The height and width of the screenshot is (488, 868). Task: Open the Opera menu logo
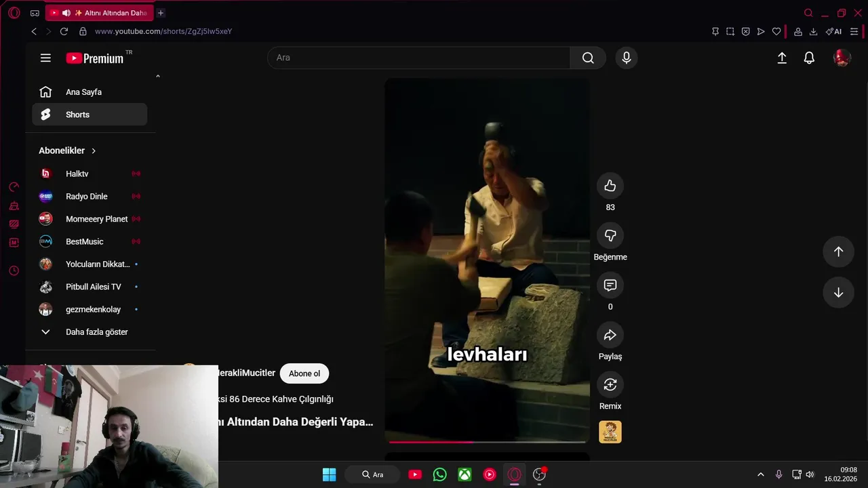[14, 13]
